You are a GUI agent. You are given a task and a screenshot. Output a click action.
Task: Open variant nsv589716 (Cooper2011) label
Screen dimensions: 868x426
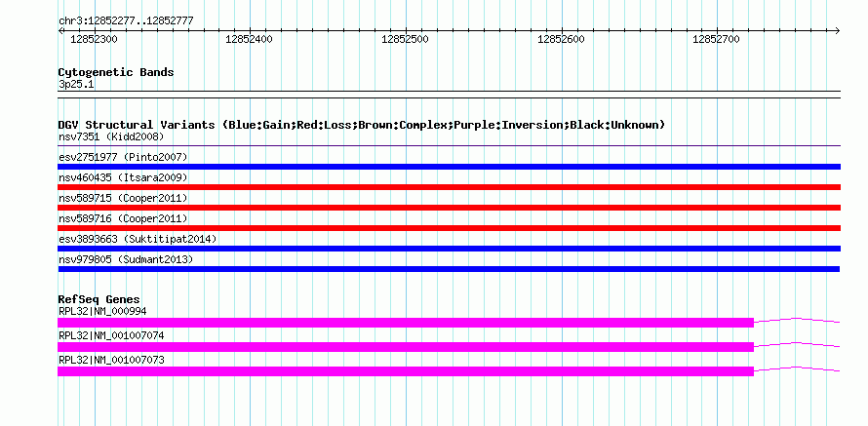tap(123, 218)
